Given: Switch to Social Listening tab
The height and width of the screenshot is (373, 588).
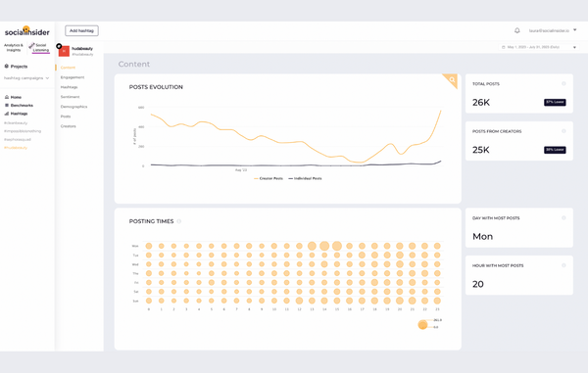Looking at the screenshot, I should click(40, 48).
